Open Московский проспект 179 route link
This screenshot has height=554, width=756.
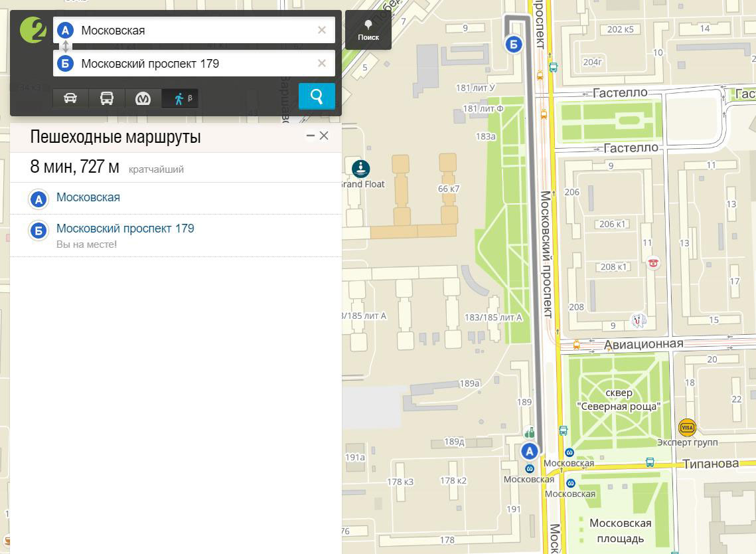(125, 229)
